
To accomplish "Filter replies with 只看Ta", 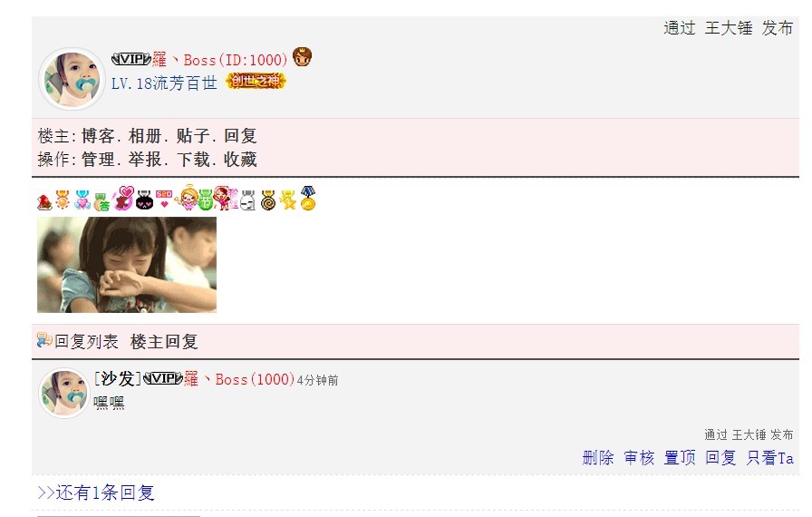I will click(770, 457).
